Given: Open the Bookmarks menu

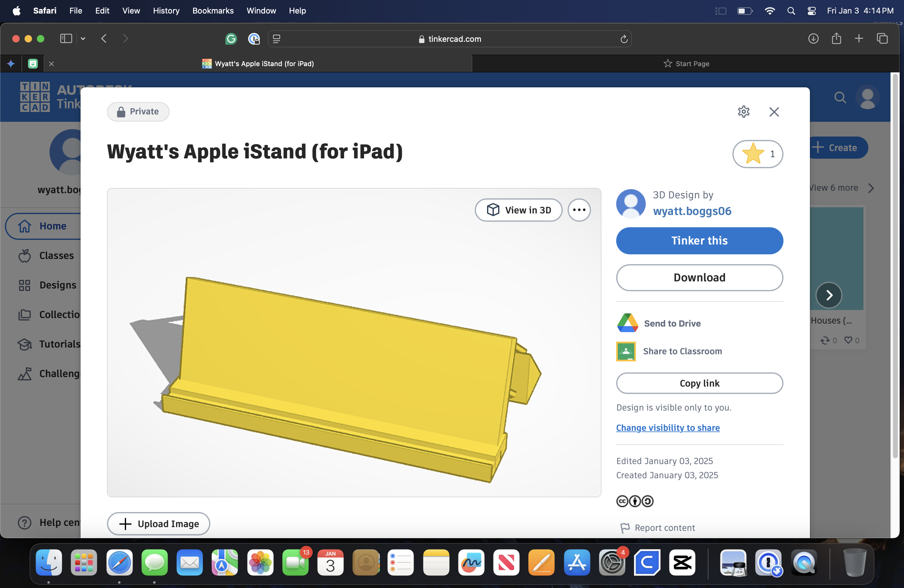Looking at the screenshot, I should [213, 11].
